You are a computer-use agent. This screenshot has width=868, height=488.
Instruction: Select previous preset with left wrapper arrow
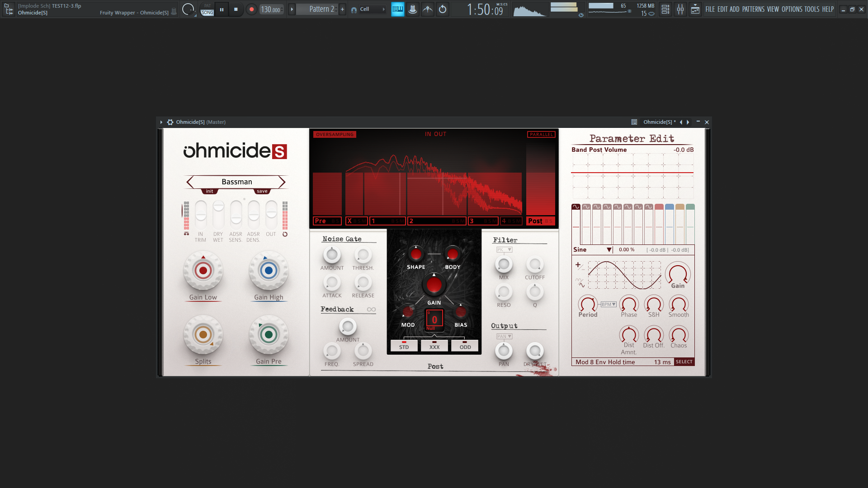click(681, 122)
